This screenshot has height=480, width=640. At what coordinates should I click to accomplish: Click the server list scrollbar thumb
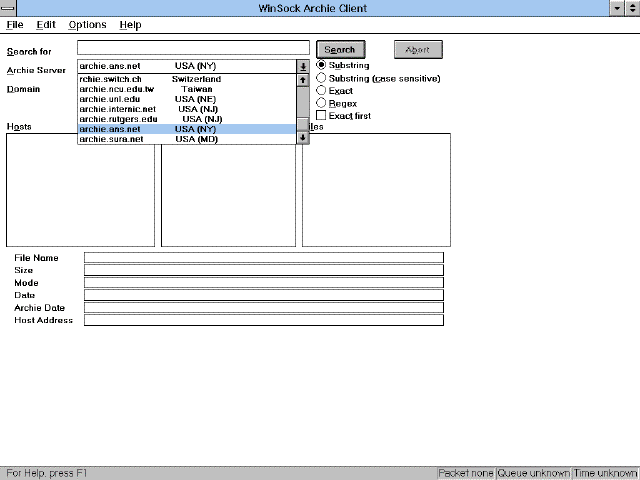[x=303, y=124]
